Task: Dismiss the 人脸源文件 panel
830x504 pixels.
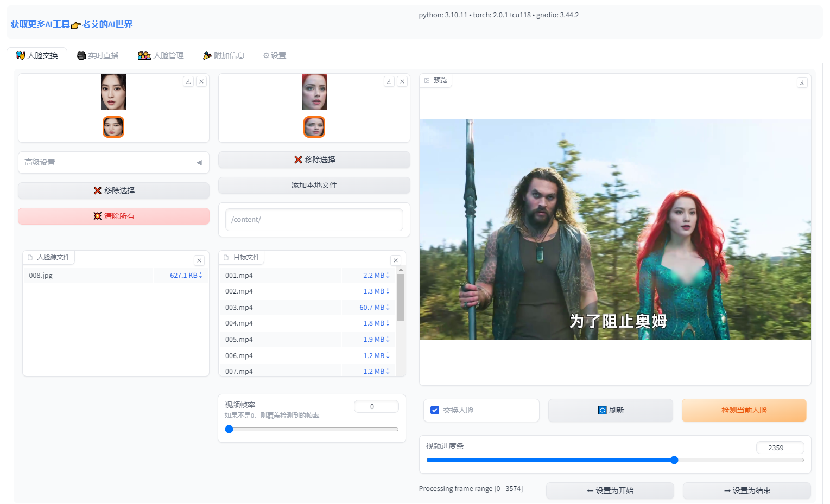Action: pyautogui.click(x=199, y=260)
